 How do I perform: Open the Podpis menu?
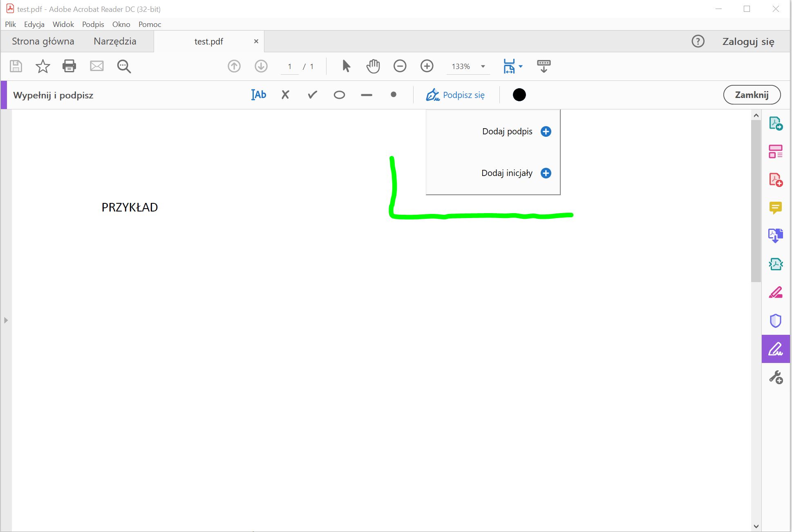tap(93, 24)
